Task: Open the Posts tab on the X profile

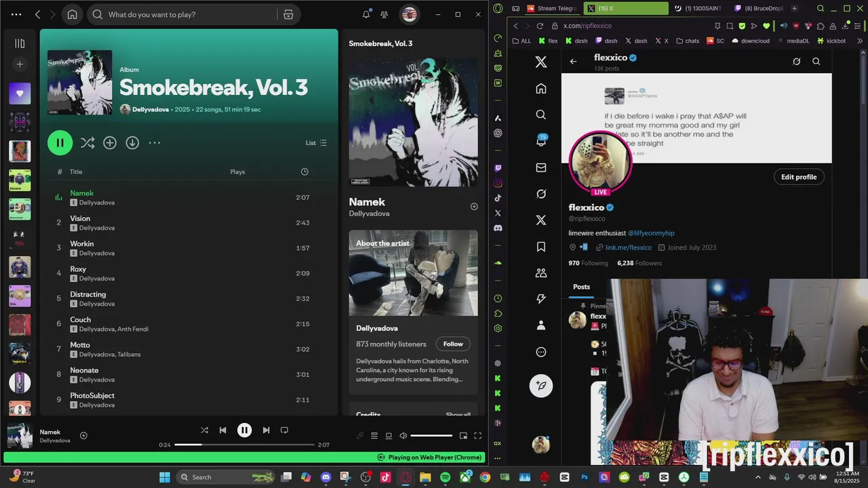Action: (x=581, y=287)
